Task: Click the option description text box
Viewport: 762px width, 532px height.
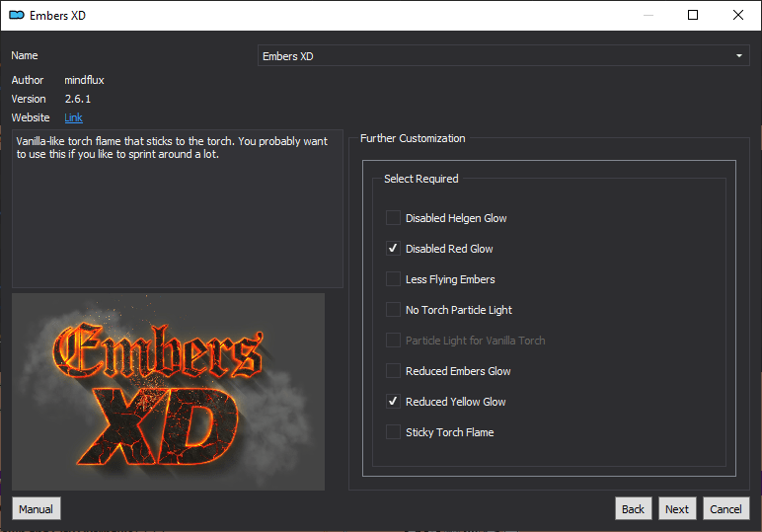Action: tap(178, 208)
